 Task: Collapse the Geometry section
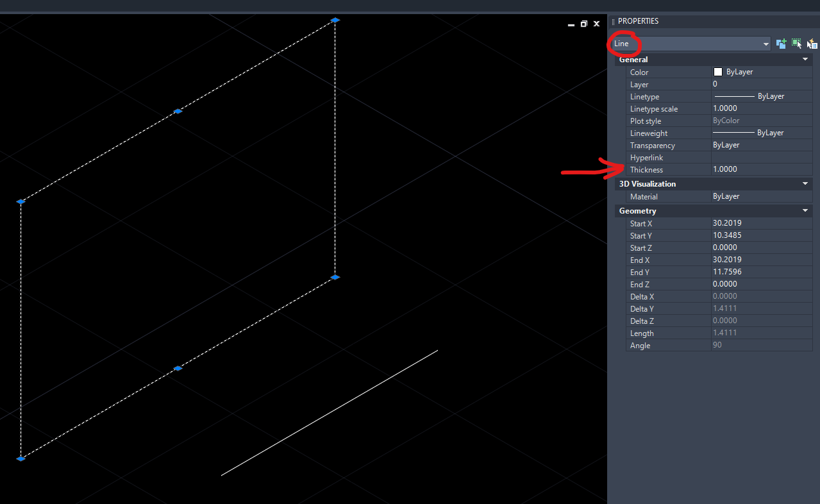pos(805,210)
